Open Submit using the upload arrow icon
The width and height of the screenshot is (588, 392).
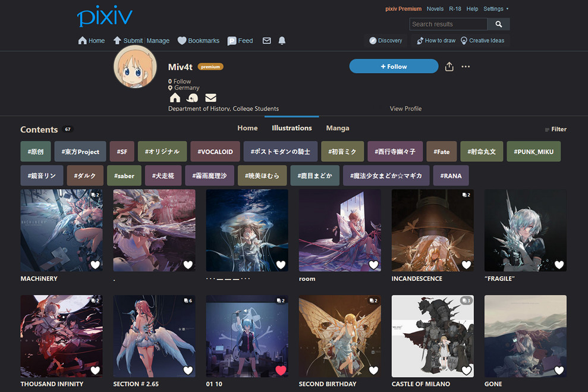point(118,40)
